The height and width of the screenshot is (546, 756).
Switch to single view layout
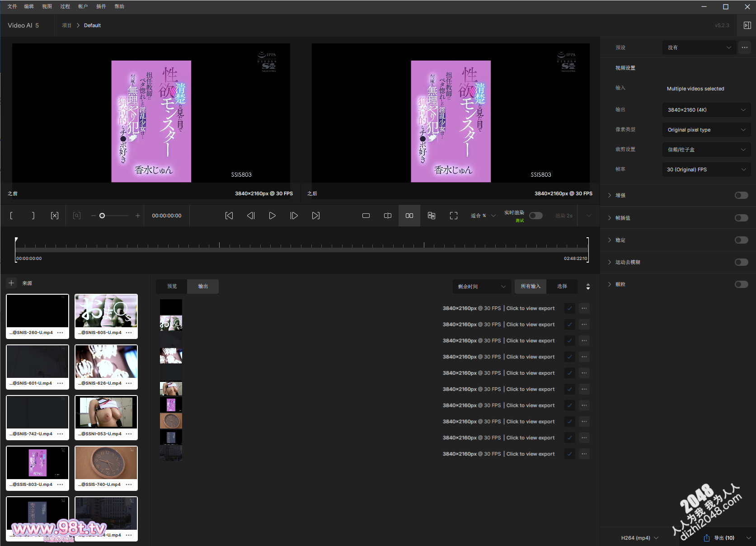pos(366,216)
